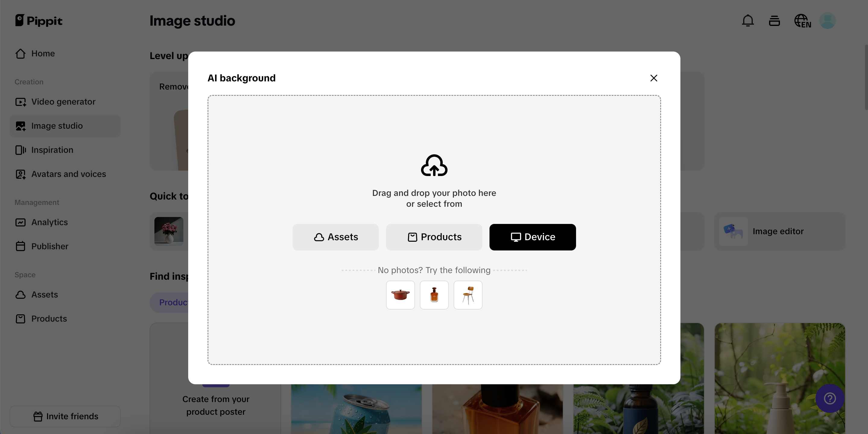Screen dimensions: 868x434
Task: Pick the red pot sample photo
Action: coord(400,295)
